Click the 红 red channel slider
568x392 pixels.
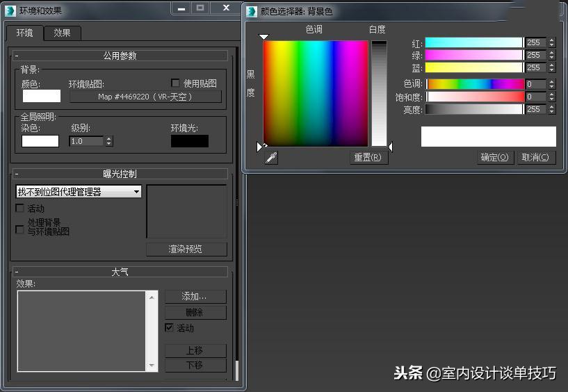(474, 42)
